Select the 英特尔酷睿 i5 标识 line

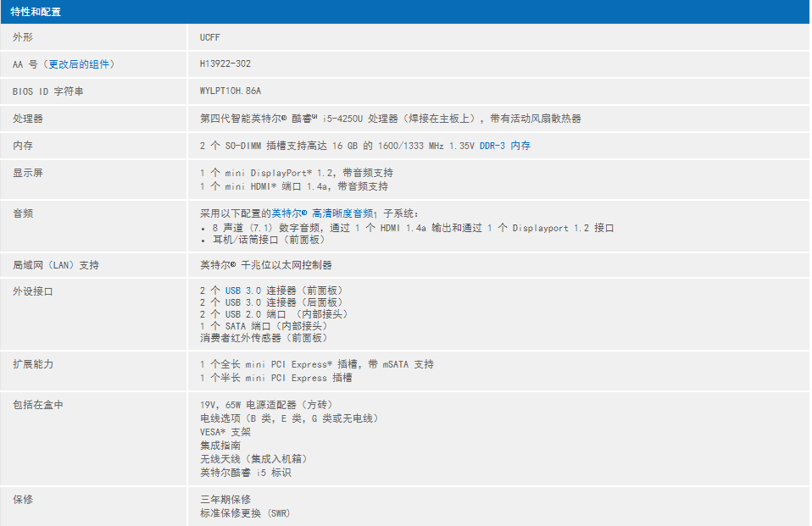pyautogui.click(x=246, y=473)
